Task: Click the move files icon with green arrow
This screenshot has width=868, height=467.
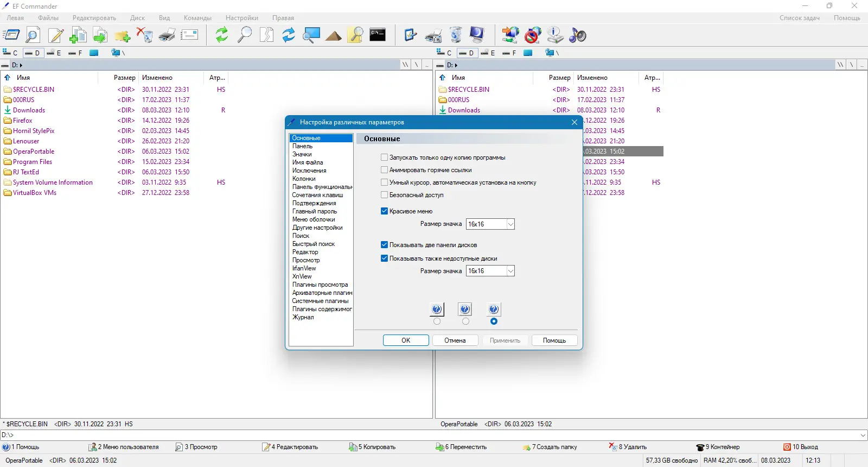Action: pyautogui.click(x=100, y=35)
